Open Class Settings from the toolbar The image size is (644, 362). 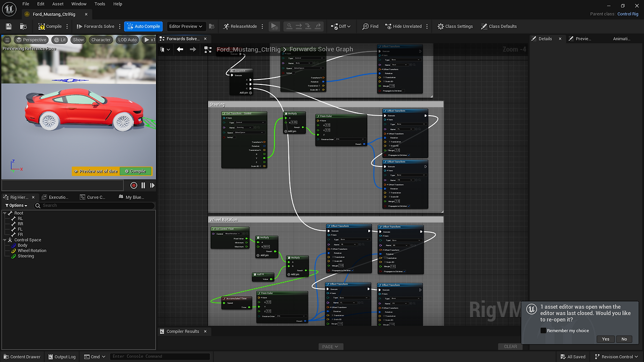tap(454, 26)
